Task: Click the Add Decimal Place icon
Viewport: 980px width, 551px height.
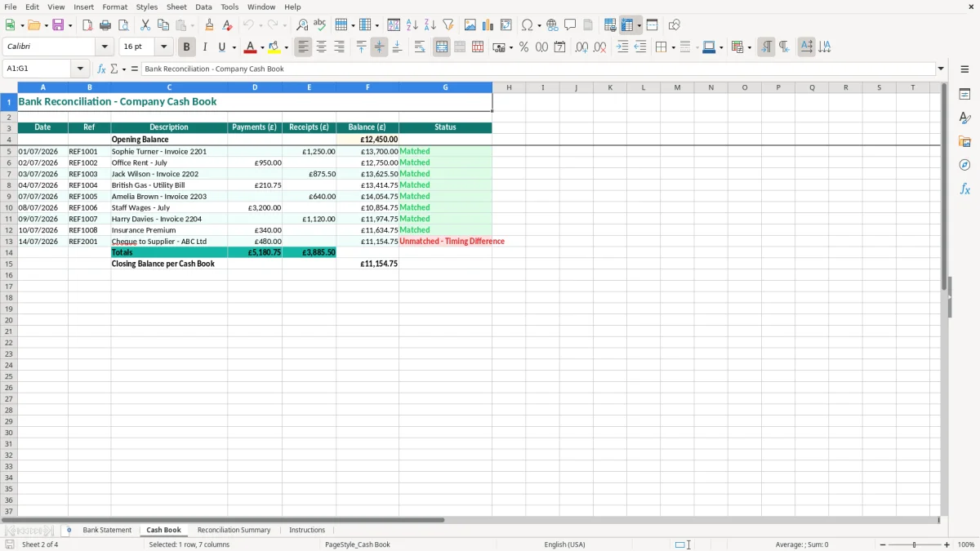Action: point(581,47)
